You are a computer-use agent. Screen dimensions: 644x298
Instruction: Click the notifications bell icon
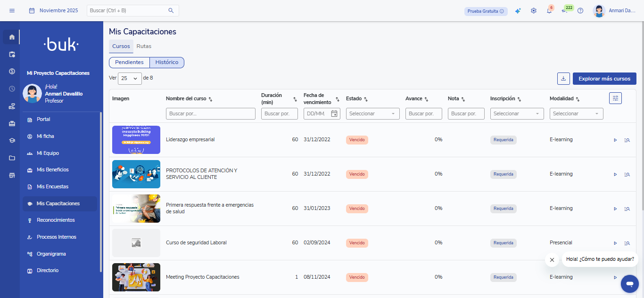coord(549,11)
